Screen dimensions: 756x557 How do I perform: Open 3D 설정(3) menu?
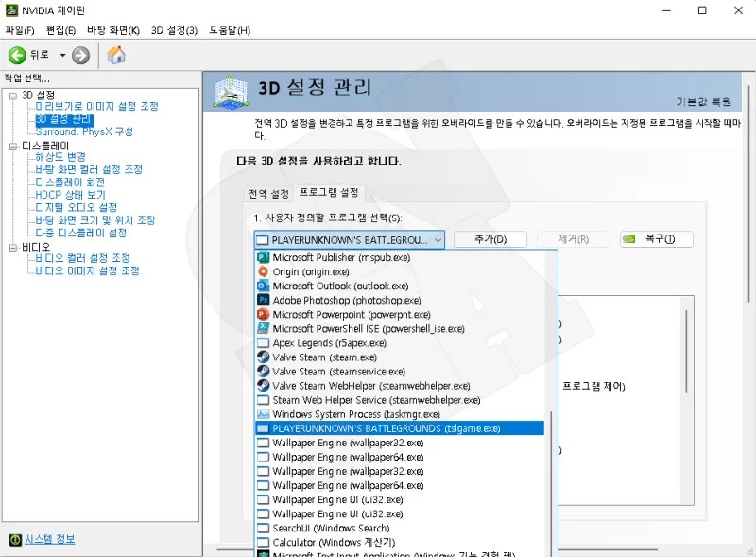[174, 30]
